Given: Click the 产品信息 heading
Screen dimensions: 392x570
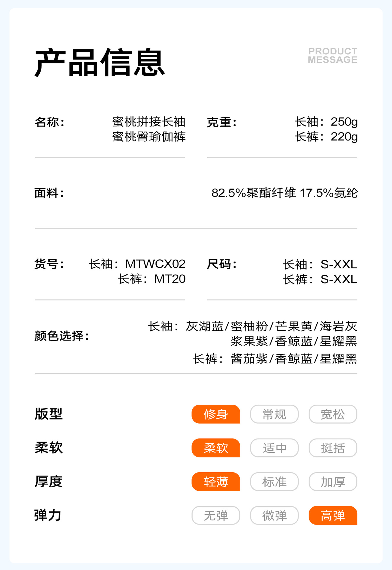Looking at the screenshot, I should [x=99, y=63].
